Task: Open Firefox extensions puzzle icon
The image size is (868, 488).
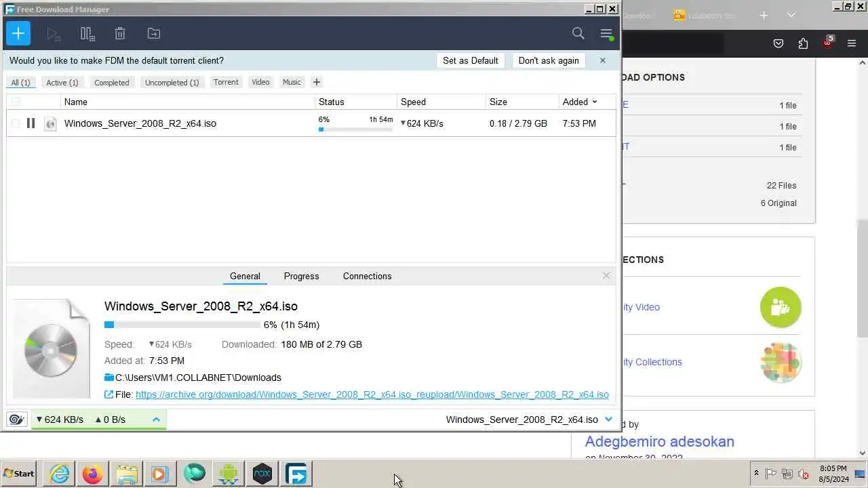Action: coord(803,43)
